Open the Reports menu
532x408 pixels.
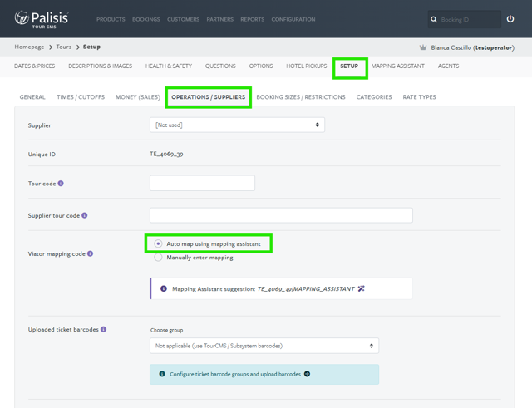coord(253,19)
